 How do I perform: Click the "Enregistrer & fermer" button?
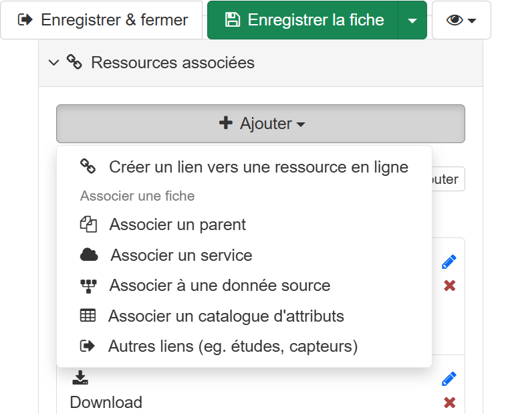click(102, 20)
